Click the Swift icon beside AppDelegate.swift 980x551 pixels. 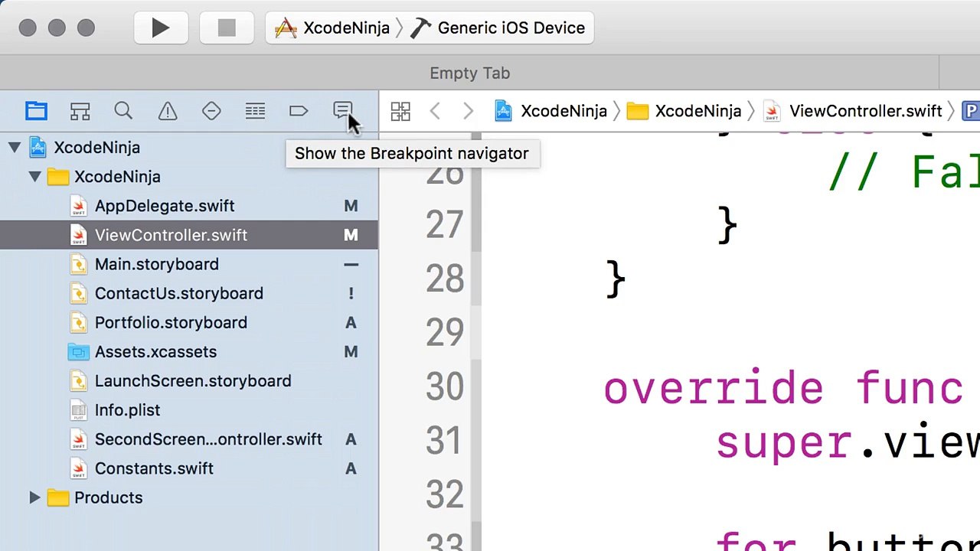pos(78,206)
